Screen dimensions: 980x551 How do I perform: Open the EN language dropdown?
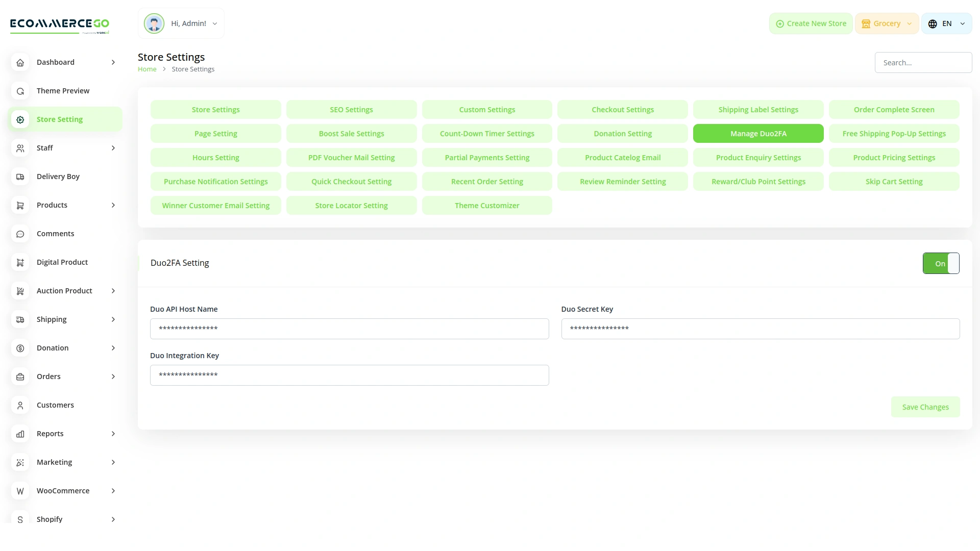coord(947,23)
